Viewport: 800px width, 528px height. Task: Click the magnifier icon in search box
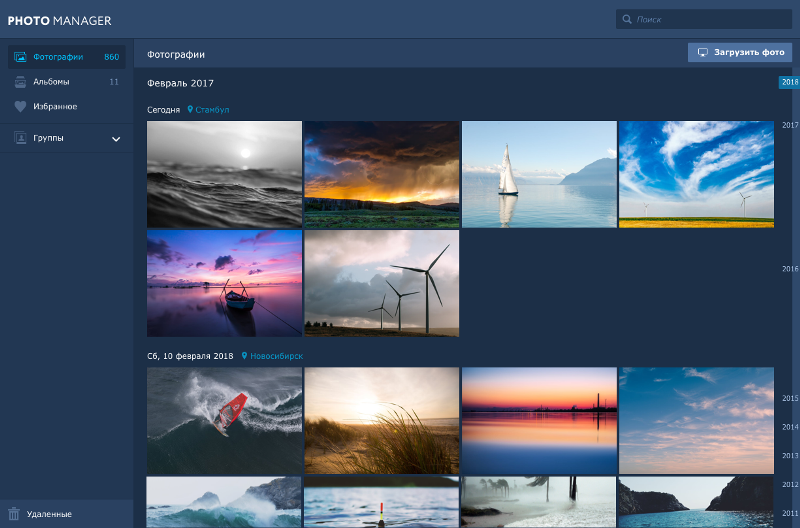coord(627,19)
